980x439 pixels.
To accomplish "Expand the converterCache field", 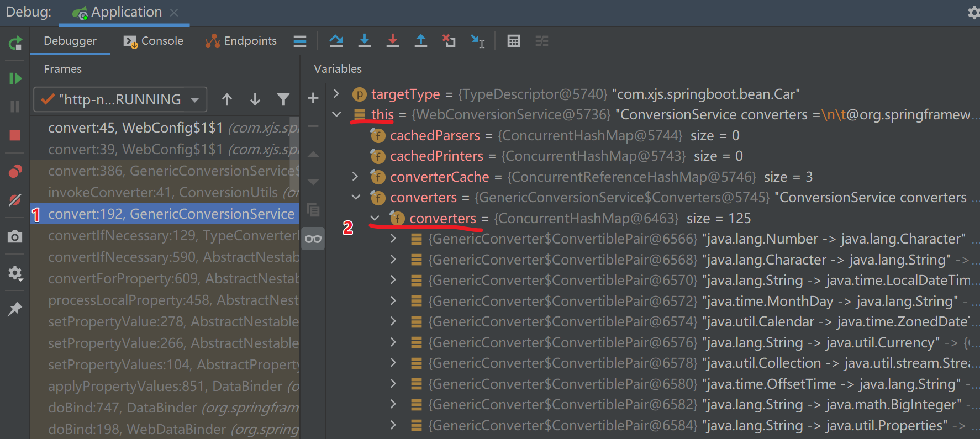I will click(355, 177).
